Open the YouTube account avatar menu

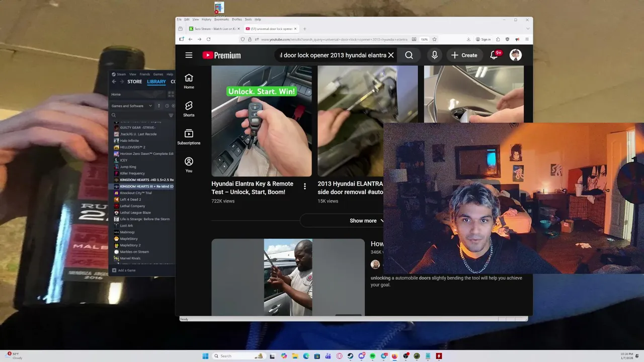coord(516,55)
